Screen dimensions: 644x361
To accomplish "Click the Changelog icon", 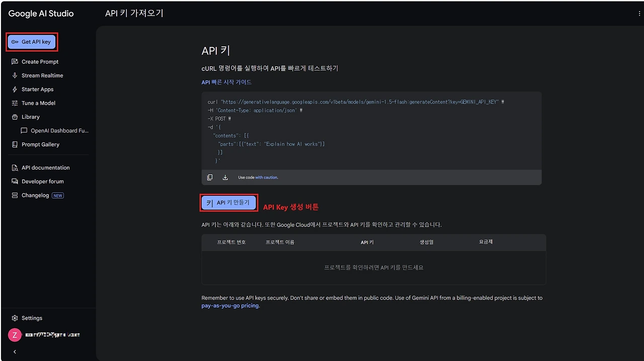I will [15, 195].
